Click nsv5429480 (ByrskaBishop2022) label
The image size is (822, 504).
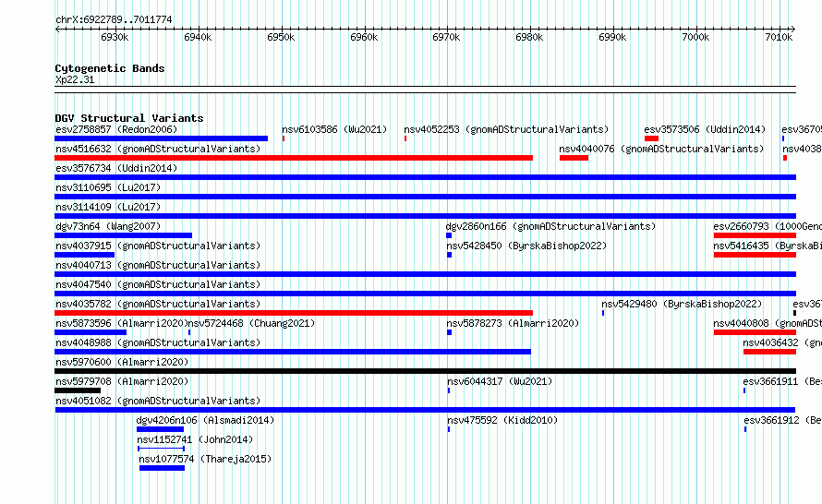coord(682,304)
